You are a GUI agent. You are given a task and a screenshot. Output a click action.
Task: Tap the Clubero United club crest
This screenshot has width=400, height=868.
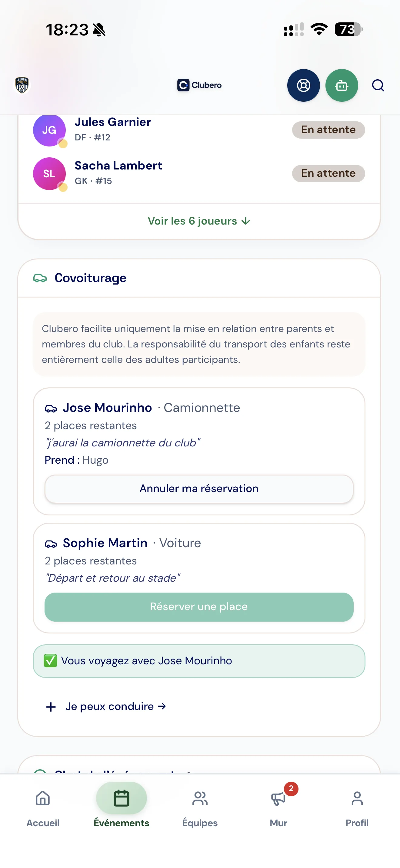coord(22,85)
